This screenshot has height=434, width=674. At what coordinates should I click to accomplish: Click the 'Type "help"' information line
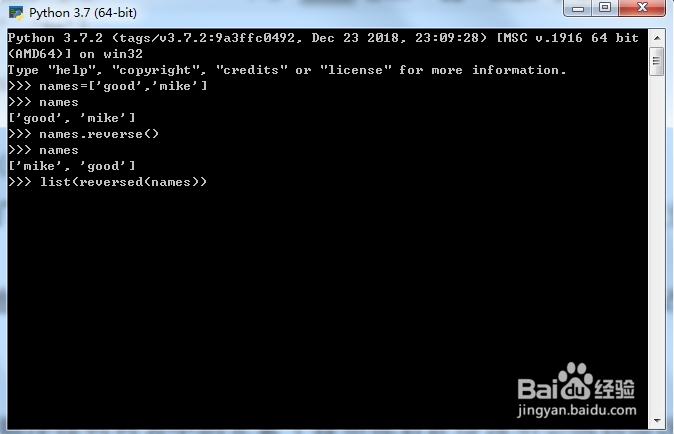tap(287, 70)
